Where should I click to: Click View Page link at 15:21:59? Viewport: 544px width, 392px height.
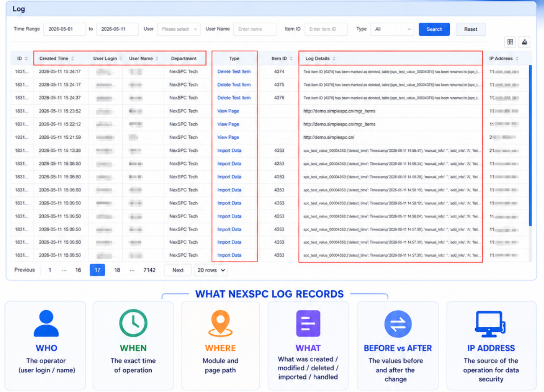point(228,137)
